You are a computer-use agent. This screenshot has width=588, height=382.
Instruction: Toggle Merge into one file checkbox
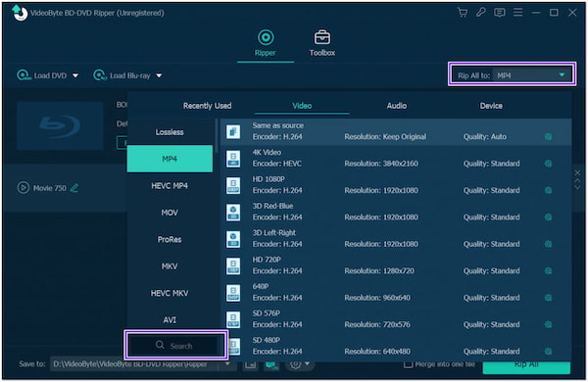click(x=408, y=364)
